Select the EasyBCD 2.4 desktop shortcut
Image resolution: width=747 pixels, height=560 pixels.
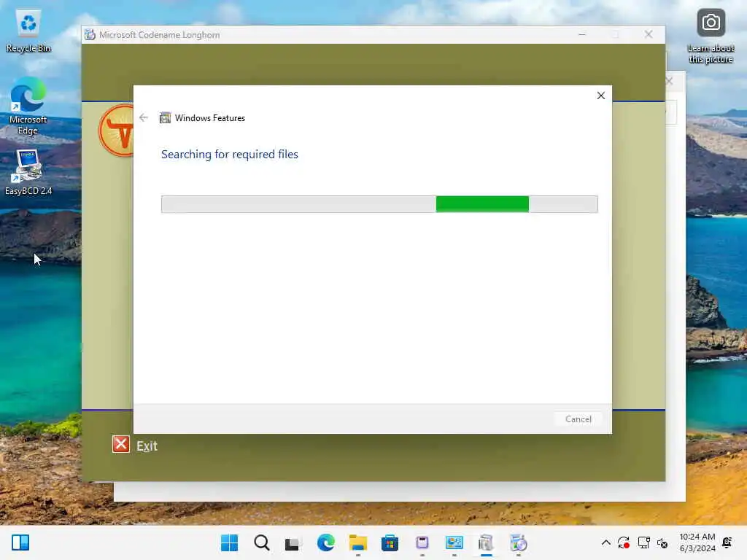click(28, 172)
